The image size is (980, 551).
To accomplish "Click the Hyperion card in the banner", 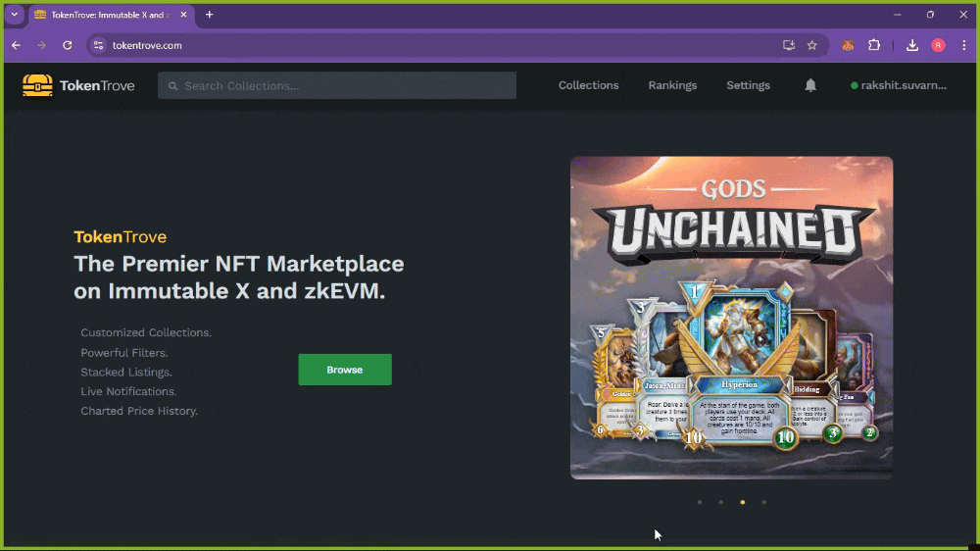I will pyautogui.click(x=739, y=366).
